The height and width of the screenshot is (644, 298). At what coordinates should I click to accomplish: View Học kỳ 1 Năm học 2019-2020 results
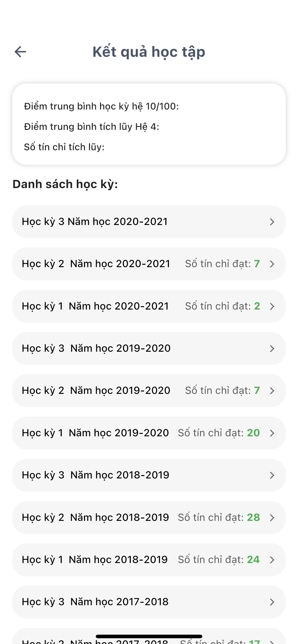pyautogui.click(x=95, y=433)
